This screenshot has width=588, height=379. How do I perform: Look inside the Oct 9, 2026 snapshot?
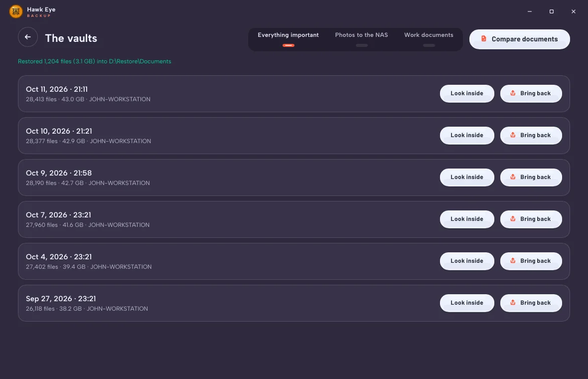click(467, 178)
